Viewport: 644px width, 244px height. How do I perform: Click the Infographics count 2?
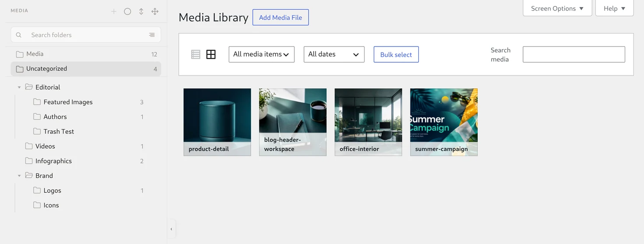[x=142, y=161]
